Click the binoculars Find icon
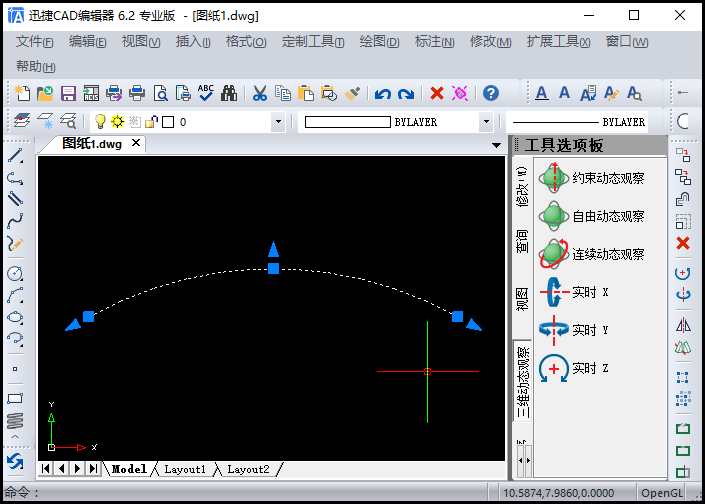This screenshot has width=705, height=504. pos(229,94)
